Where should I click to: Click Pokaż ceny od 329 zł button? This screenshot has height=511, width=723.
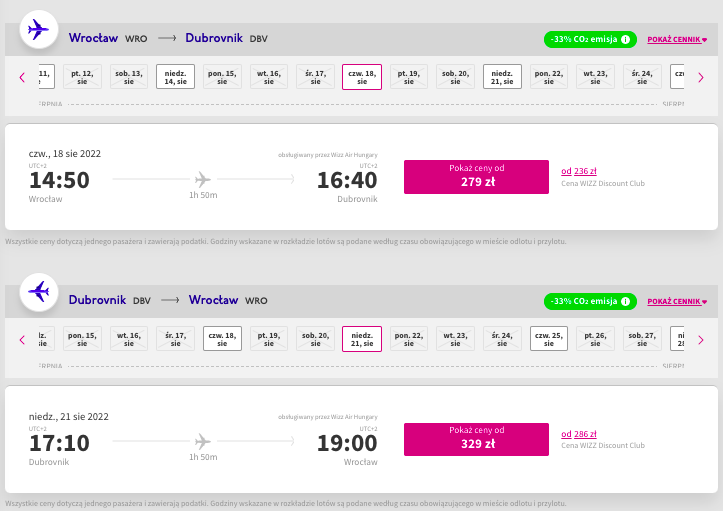pos(476,440)
